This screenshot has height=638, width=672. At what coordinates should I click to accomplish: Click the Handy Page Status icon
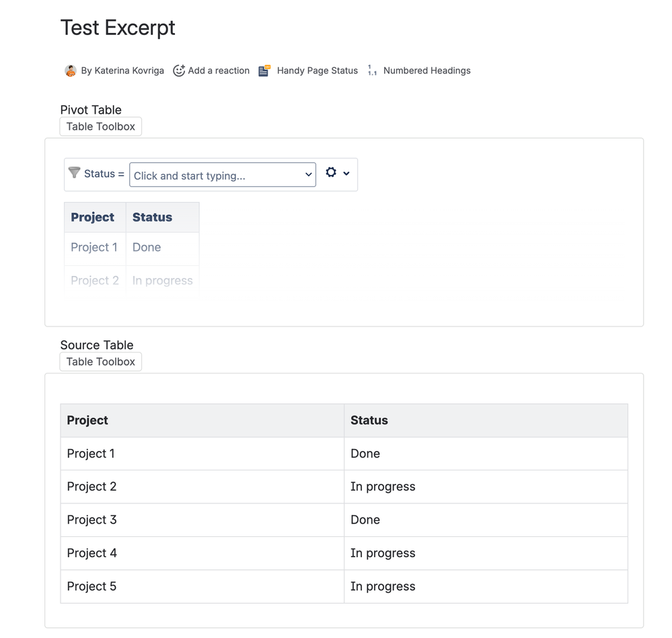pos(264,71)
